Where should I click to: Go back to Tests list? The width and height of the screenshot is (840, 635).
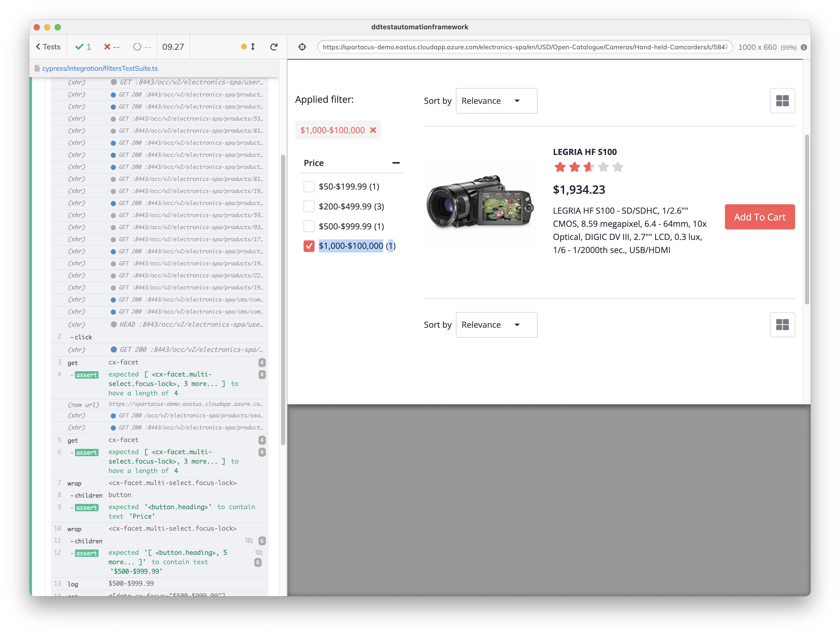pyautogui.click(x=48, y=47)
